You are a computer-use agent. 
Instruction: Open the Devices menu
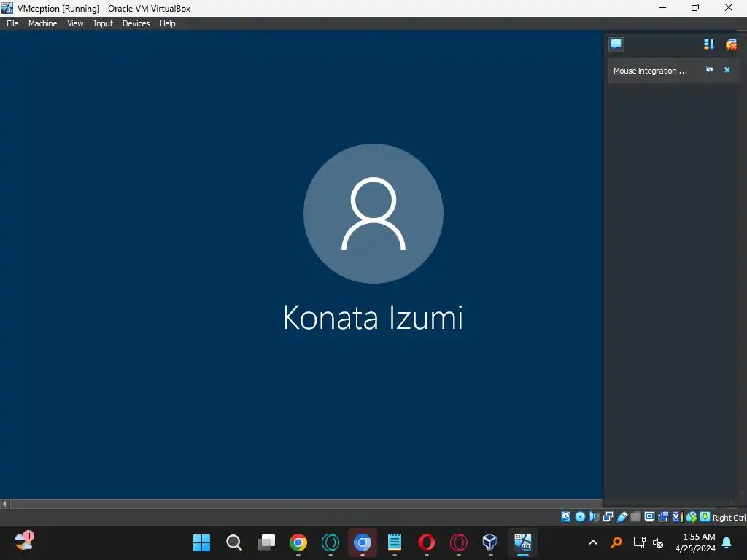(136, 23)
